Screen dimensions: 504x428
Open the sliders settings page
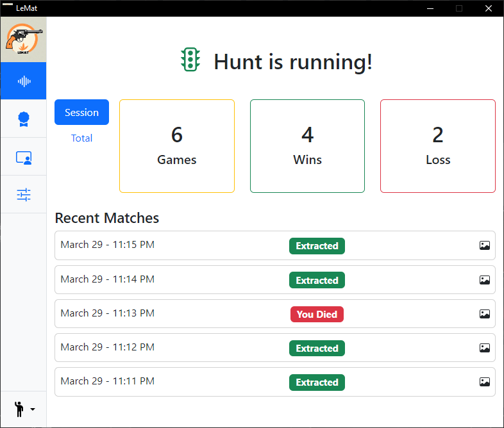pyautogui.click(x=24, y=195)
